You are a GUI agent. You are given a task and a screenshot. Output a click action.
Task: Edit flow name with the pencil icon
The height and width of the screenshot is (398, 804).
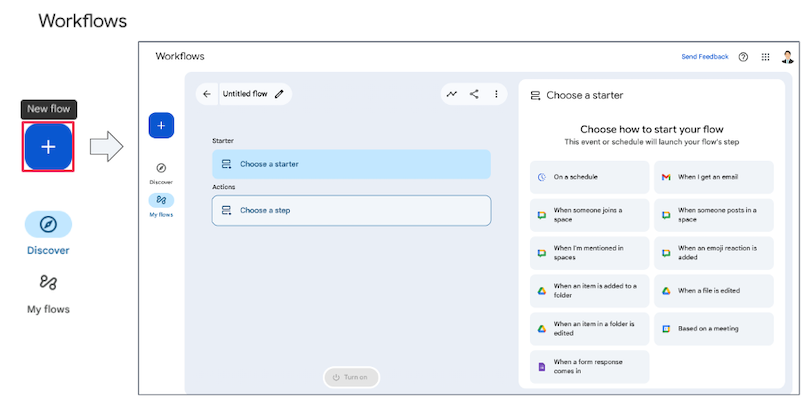click(x=279, y=94)
